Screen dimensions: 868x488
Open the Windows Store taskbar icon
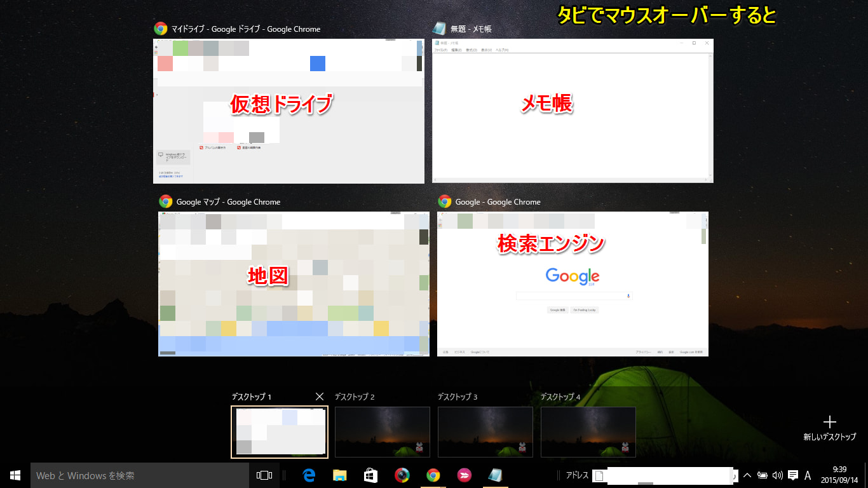click(370, 475)
